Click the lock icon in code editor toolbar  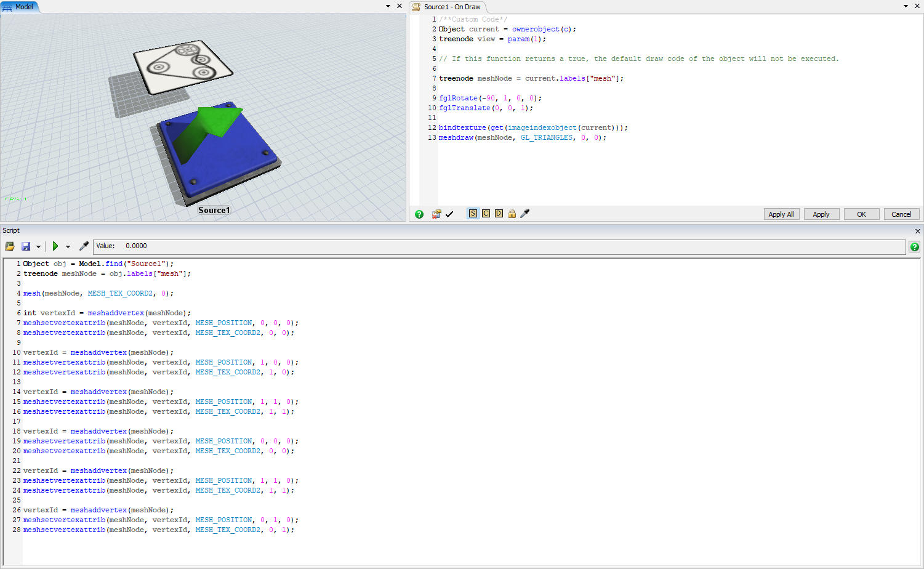512,214
